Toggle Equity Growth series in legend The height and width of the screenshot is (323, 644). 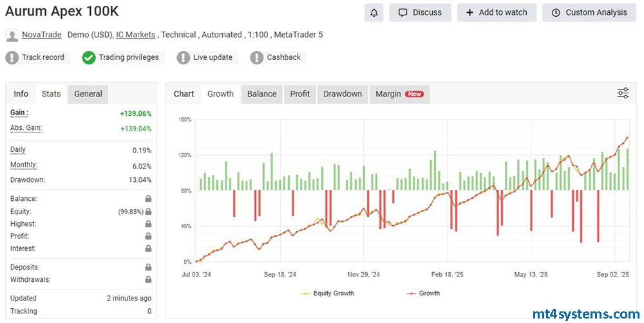coord(327,293)
